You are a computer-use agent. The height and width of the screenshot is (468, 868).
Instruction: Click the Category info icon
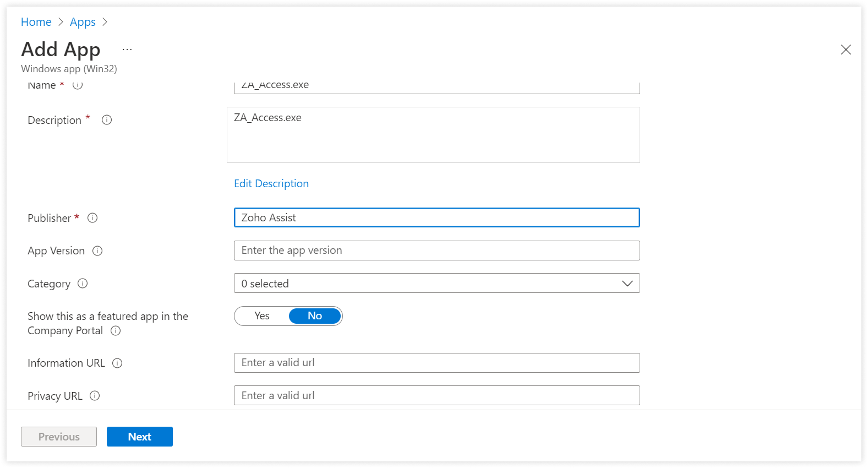click(83, 284)
